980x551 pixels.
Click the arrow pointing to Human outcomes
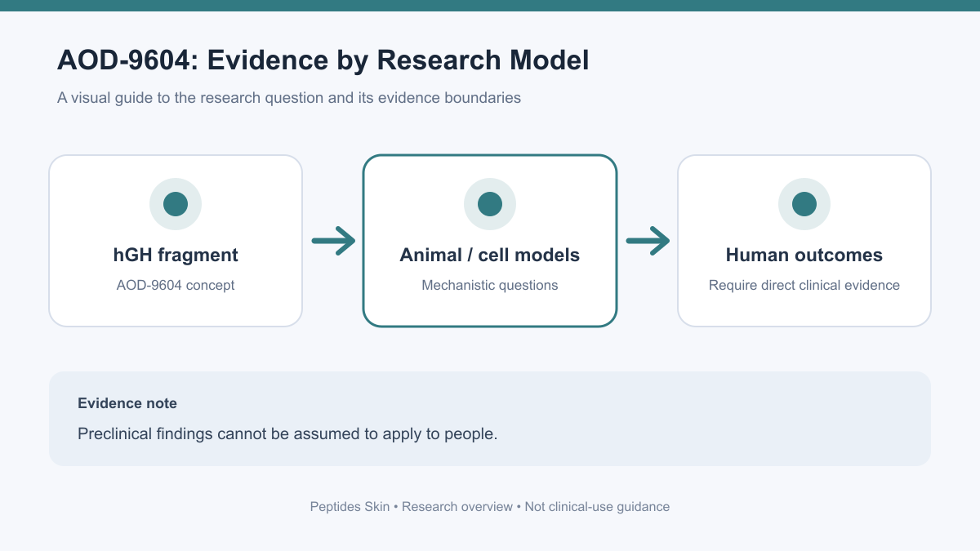coord(648,241)
